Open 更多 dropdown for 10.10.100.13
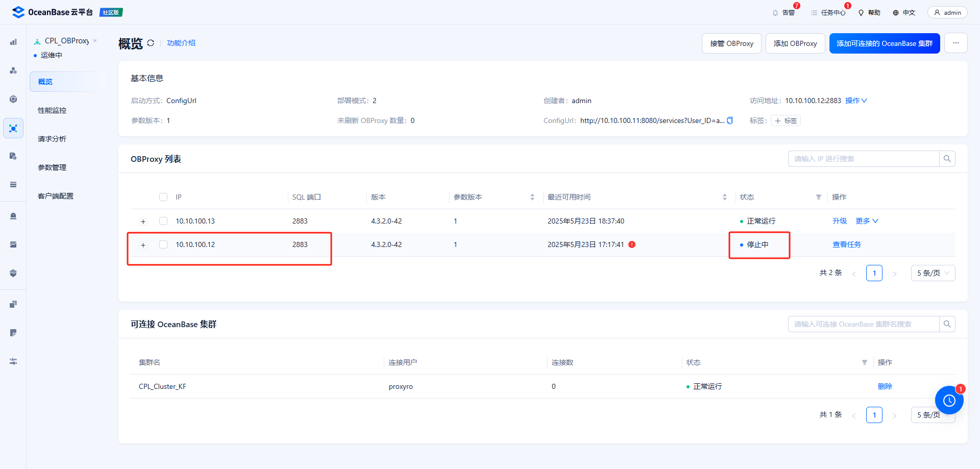Screen dimensions: 980x469 point(867,221)
